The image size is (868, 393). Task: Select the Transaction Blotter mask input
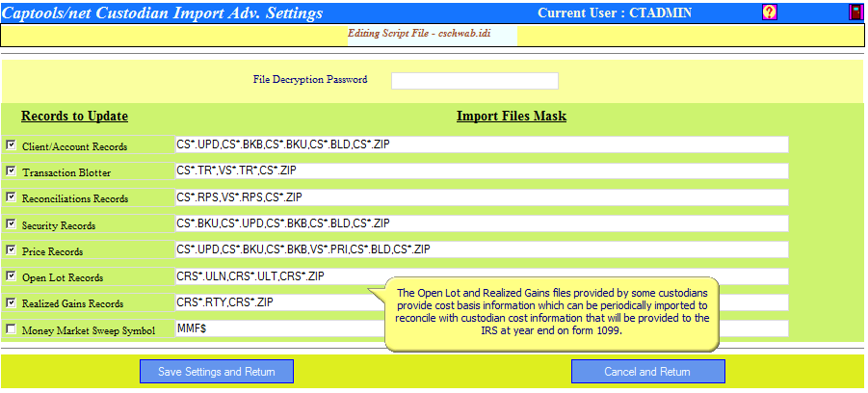[482, 170]
